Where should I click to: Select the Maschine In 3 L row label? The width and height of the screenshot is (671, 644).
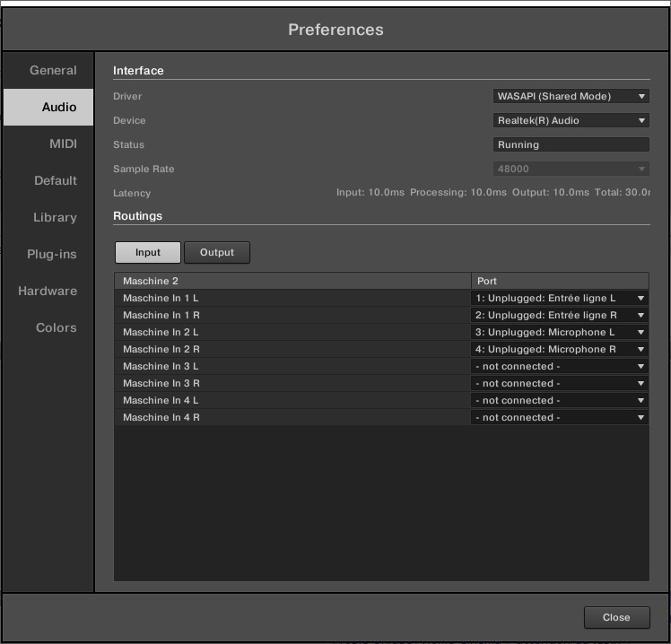[x=161, y=367]
